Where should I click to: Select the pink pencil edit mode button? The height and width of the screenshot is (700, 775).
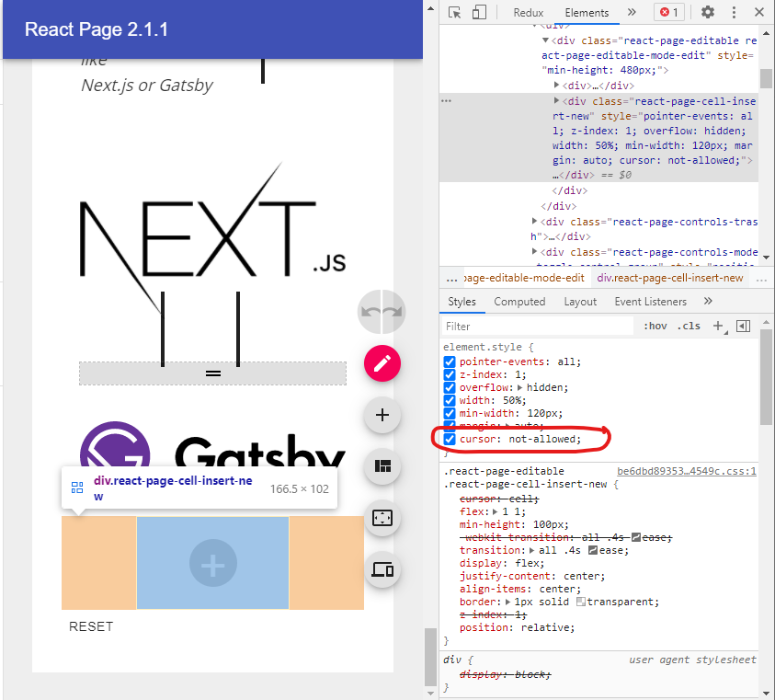382,363
